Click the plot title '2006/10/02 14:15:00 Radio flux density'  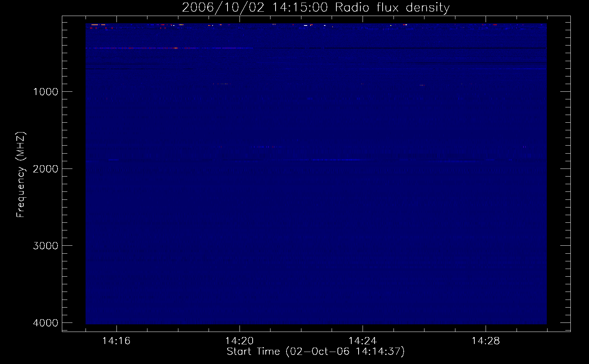click(316, 8)
